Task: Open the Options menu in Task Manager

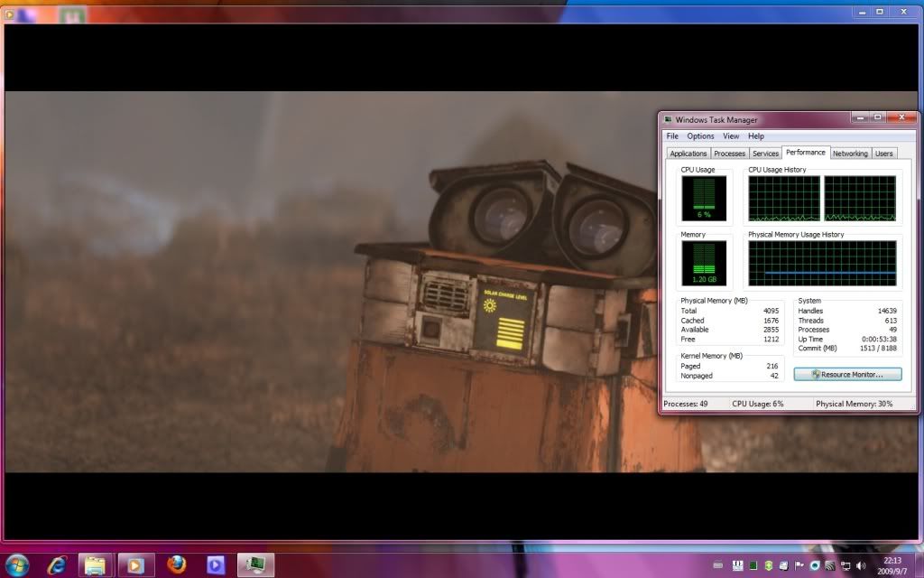Action: click(x=700, y=136)
